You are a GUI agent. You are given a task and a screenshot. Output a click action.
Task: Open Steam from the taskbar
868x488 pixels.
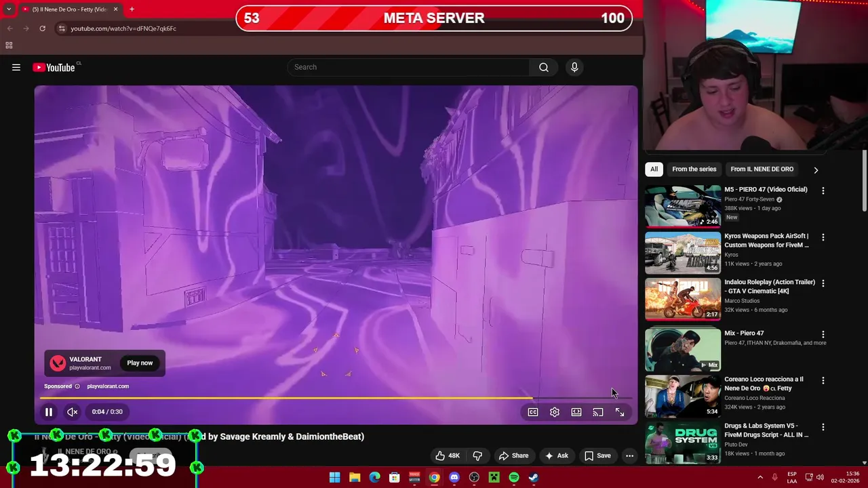pos(534,478)
